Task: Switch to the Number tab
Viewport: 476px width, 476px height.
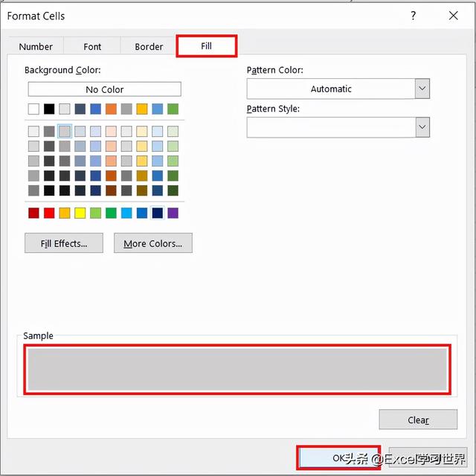Action: [36, 47]
